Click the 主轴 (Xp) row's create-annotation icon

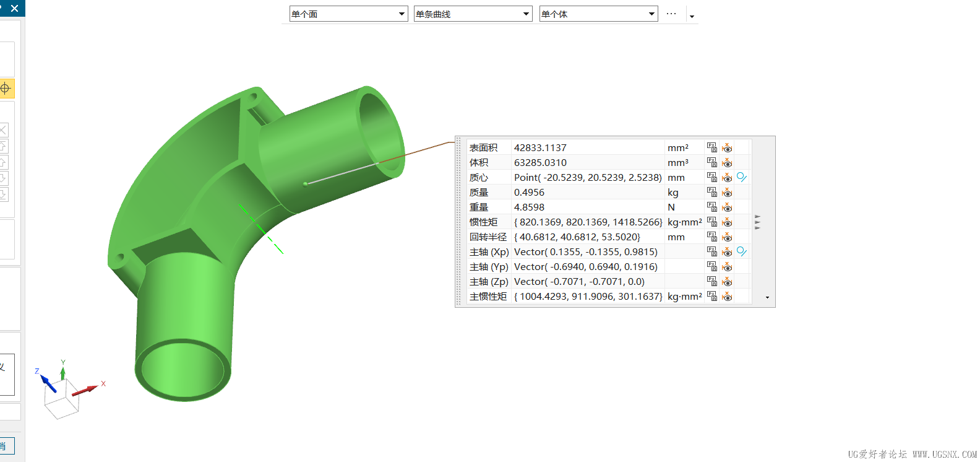click(712, 251)
